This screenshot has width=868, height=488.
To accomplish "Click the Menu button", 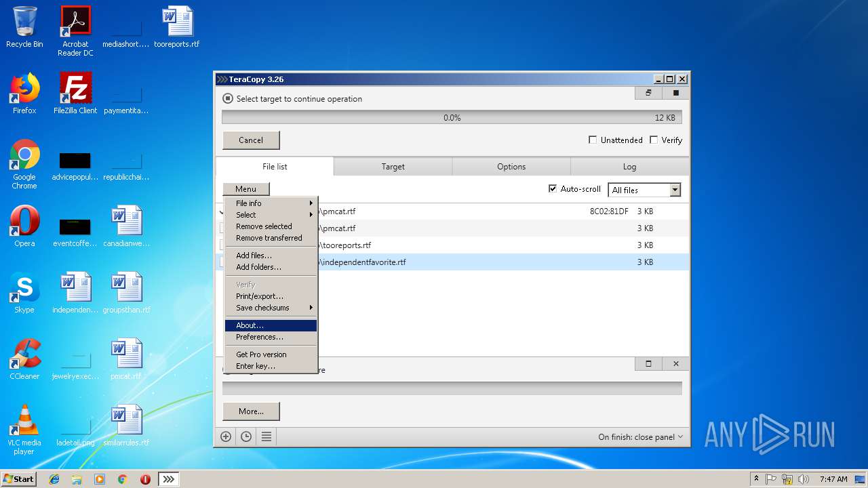I will click(245, 189).
